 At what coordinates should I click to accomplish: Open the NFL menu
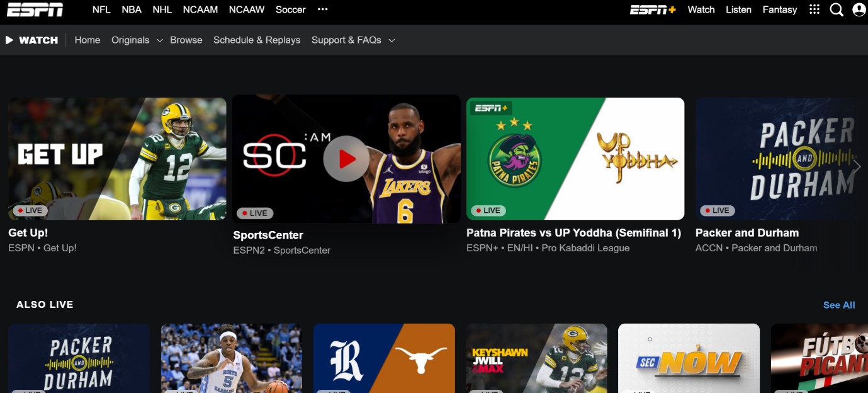101,9
